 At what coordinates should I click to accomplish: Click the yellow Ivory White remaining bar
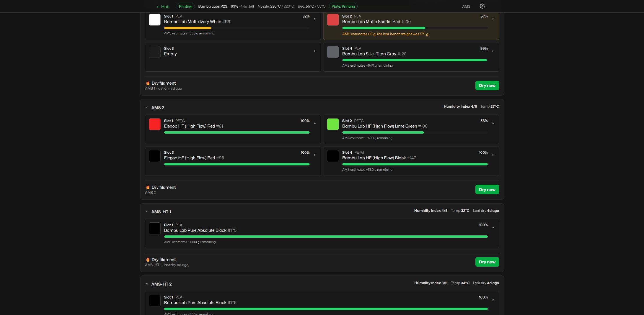(188, 28)
